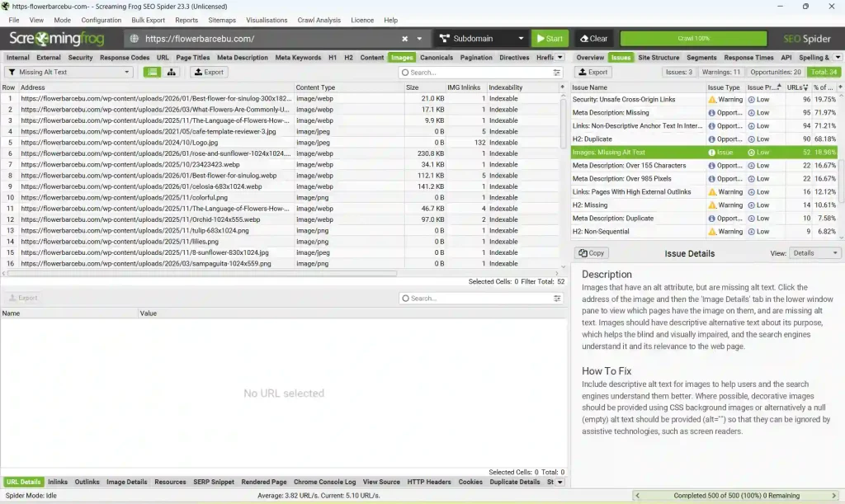The width and height of the screenshot is (845, 504).
Task: Click the Opportunities: 20 filter button
Action: point(776,72)
